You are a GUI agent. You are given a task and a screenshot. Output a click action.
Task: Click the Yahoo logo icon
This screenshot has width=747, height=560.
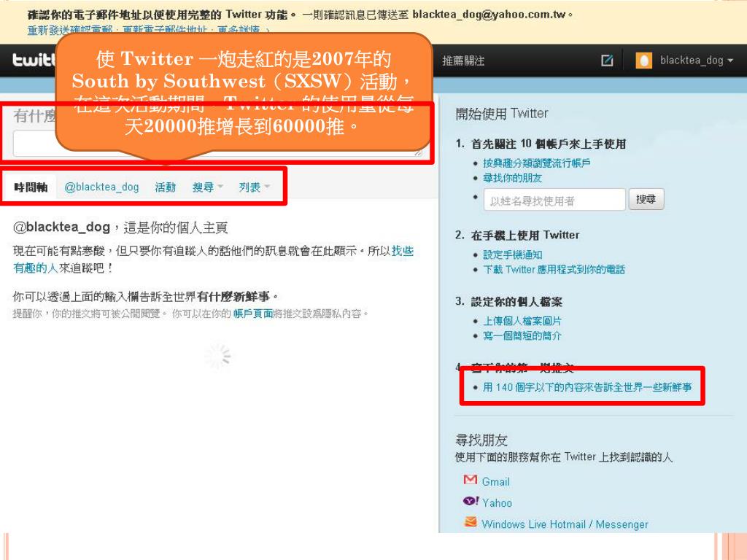[471, 501]
